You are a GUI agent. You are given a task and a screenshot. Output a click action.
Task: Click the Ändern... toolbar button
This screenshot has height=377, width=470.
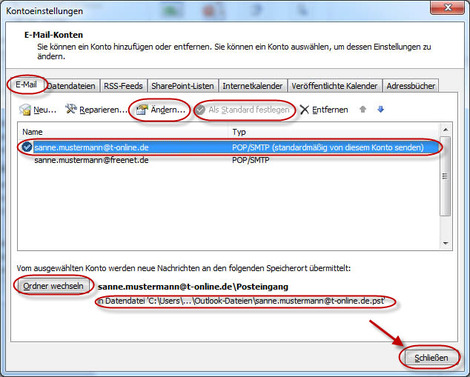(161, 110)
